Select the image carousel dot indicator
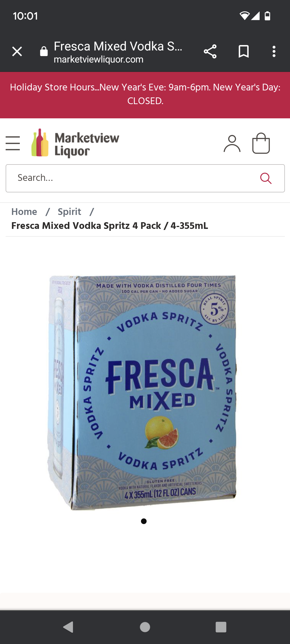This screenshot has width=290, height=644. pyautogui.click(x=144, y=521)
